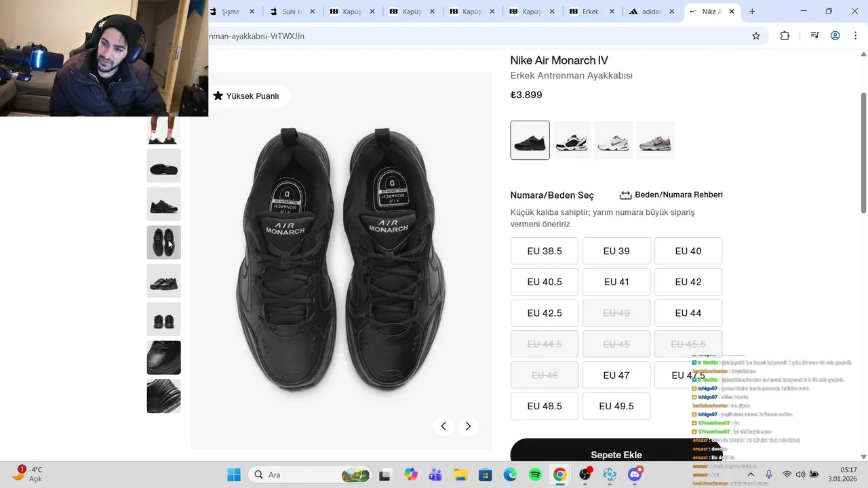Click the microphone icon in system tray
The image size is (868, 488).
769,474
